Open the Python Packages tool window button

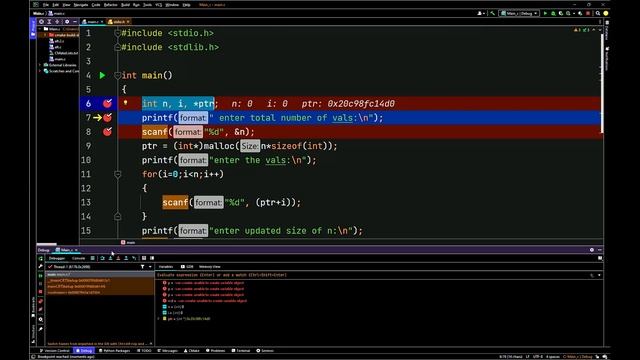114,351
